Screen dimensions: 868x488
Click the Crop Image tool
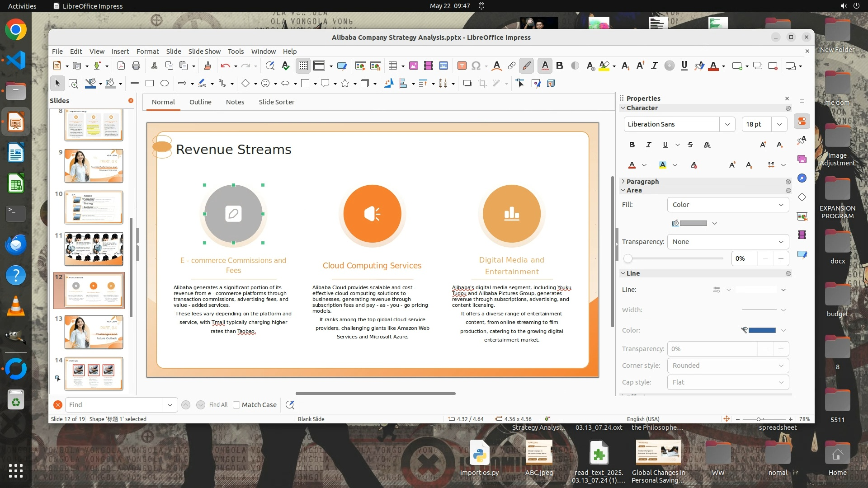coord(482,83)
